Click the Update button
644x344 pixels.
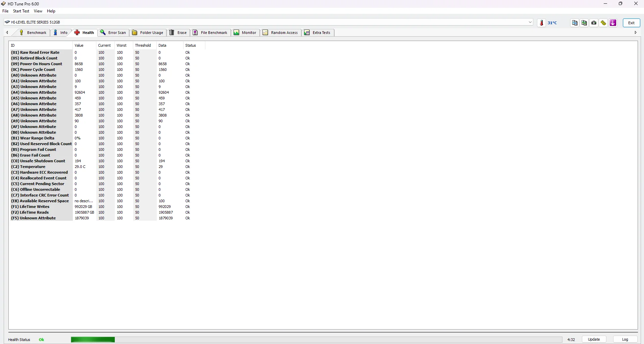click(x=594, y=339)
